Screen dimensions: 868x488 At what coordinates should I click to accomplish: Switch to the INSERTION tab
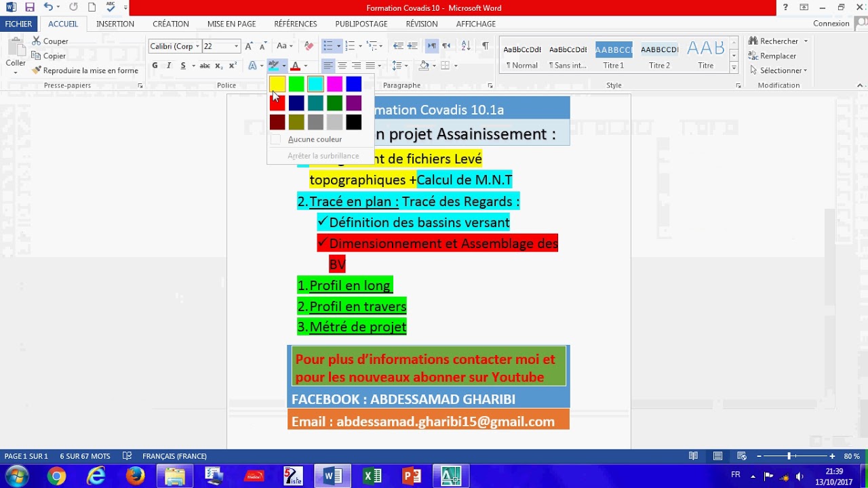click(115, 24)
